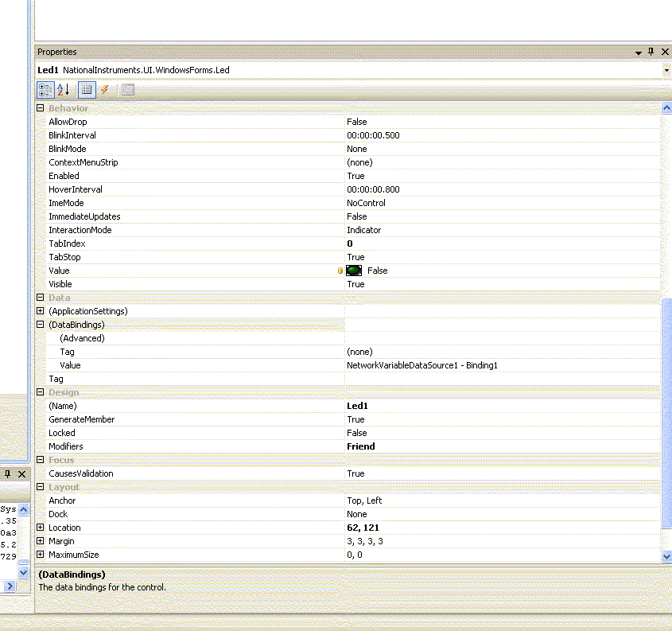Click the NetworkVariableDataSource1 - Binding1 value
Image resolution: width=672 pixels, height=631 pixels.
(x=421, y=365)
